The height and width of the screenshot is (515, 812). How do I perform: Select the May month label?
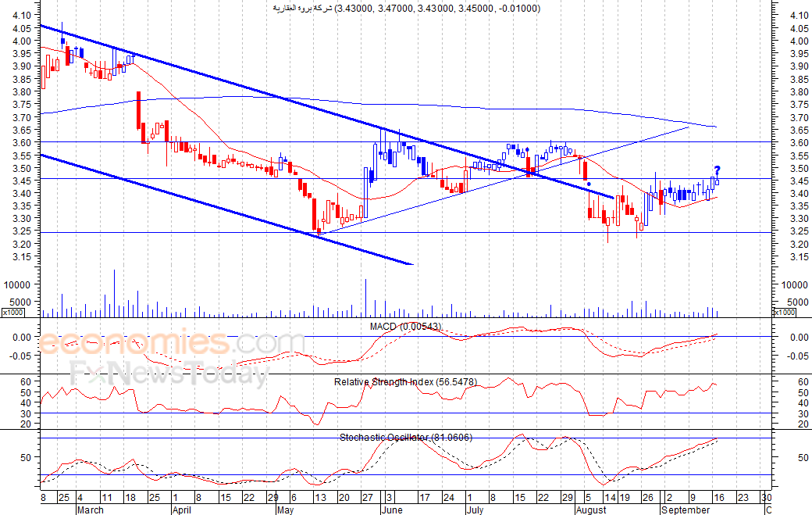coord(285,510)
